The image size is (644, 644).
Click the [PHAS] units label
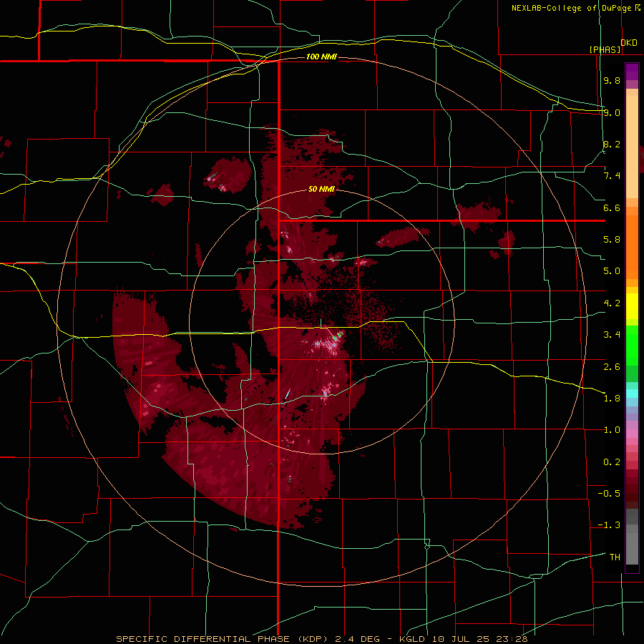[x=605, y=49]
